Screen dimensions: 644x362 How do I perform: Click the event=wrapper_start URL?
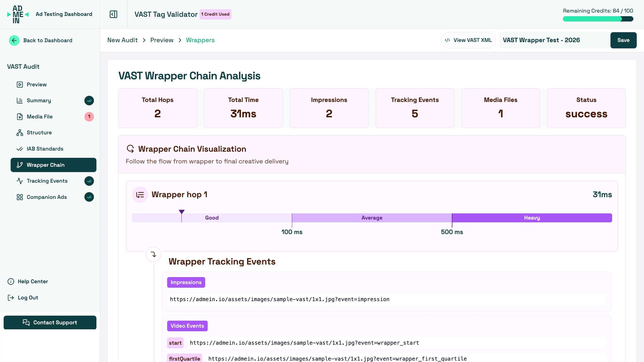pyautogui.click(x=304, y=343)
